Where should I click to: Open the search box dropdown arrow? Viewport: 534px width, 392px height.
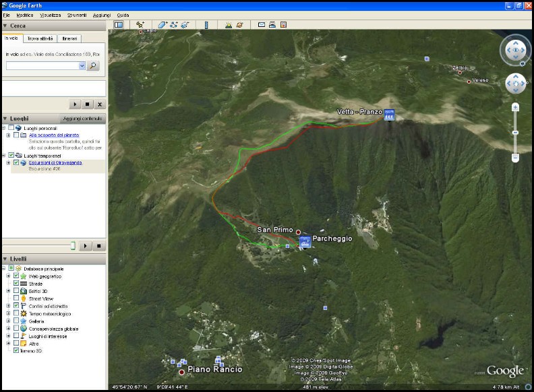click(82, 66)
